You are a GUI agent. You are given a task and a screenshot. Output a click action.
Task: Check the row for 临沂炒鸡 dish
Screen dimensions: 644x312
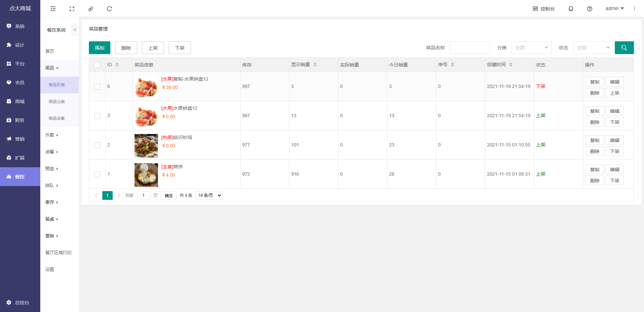[x=97, y=145]
